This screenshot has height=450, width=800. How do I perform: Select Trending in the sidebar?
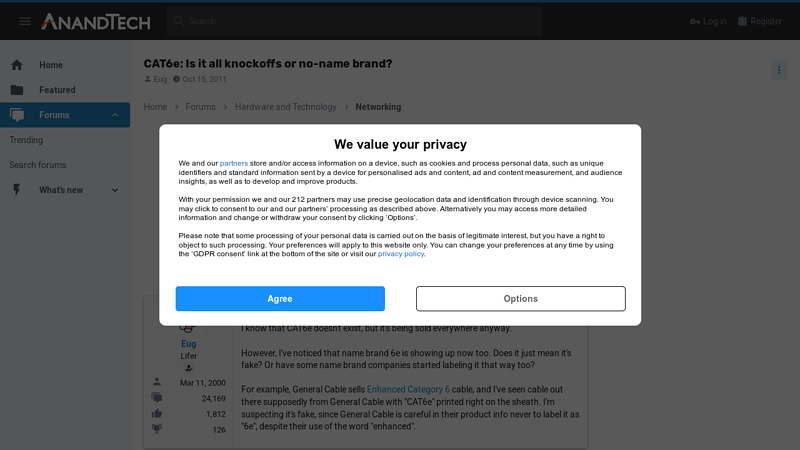coord(26,140)
